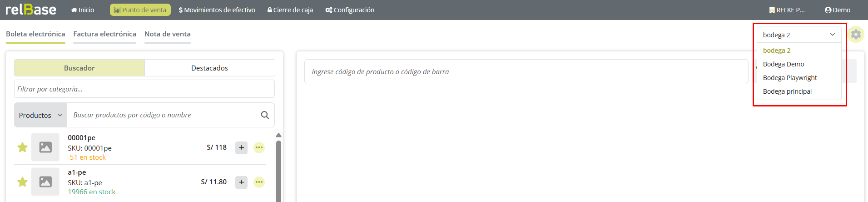Screen dimensions: 868x202
Task: Click the product list scrollbar
Action: coord(278,168)
